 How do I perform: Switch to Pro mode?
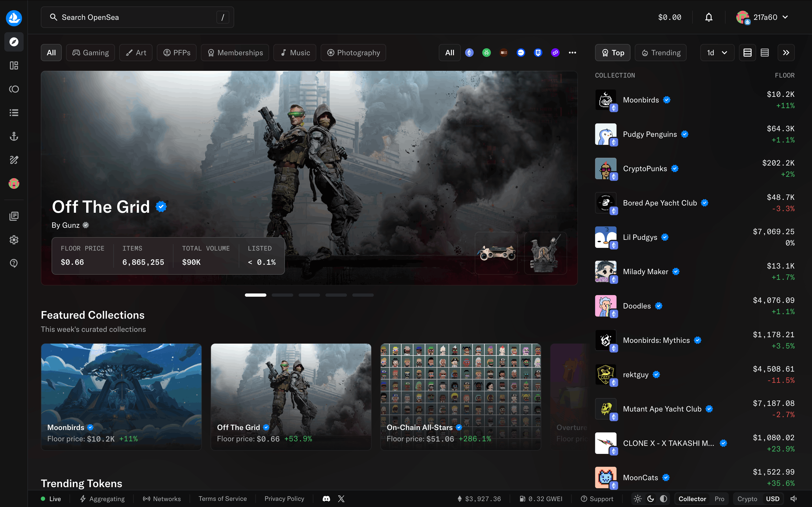pyautogui.click(x=719, y=499)
